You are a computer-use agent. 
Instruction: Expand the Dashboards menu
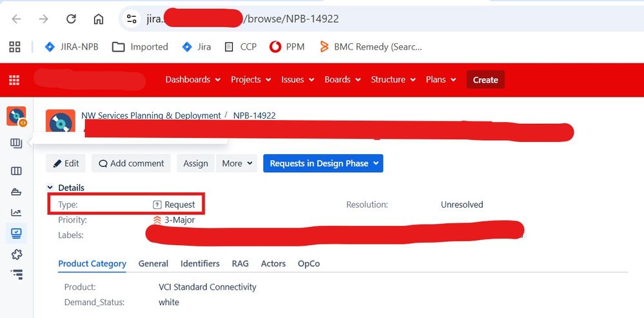tap(193, 80)
